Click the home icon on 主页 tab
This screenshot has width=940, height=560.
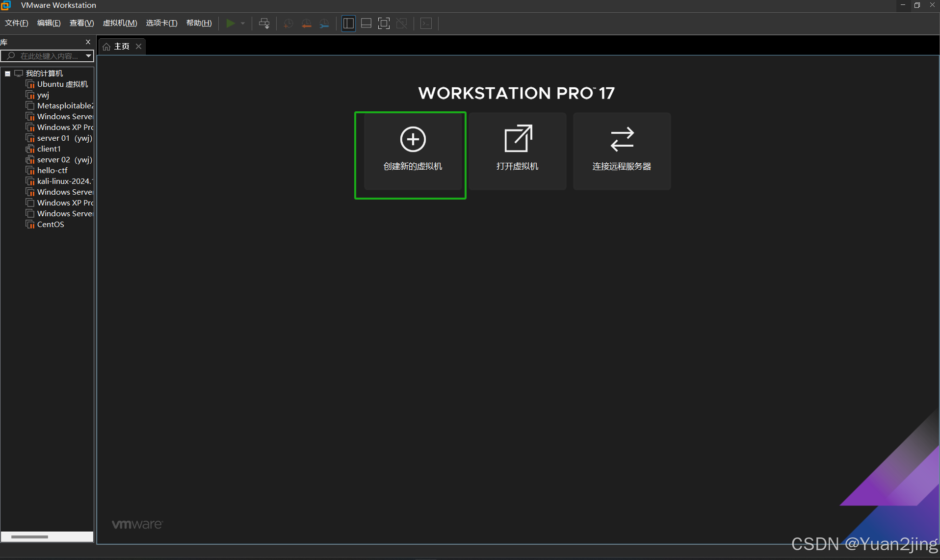(106, 47)
